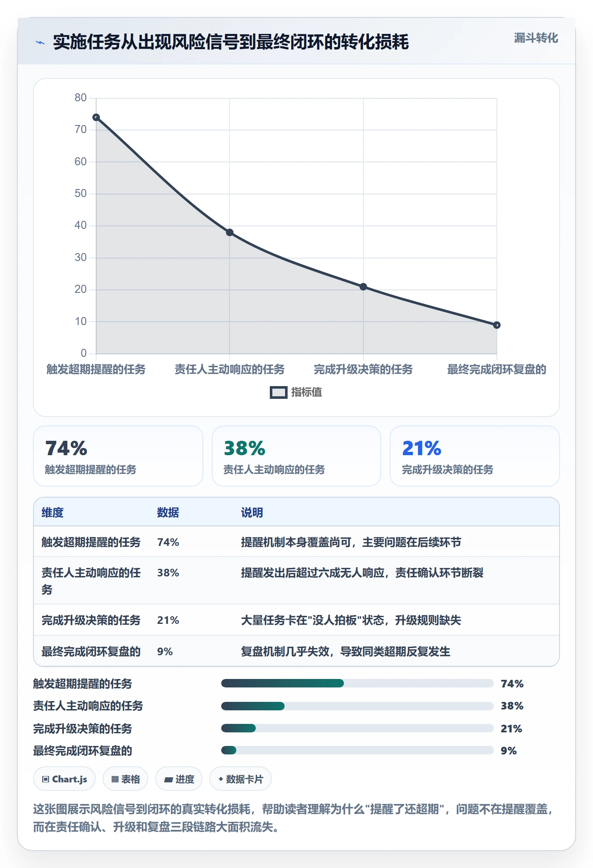
Task: Click the x-axis label 最终完成闭环复盘的
Action: pos(497,370)
